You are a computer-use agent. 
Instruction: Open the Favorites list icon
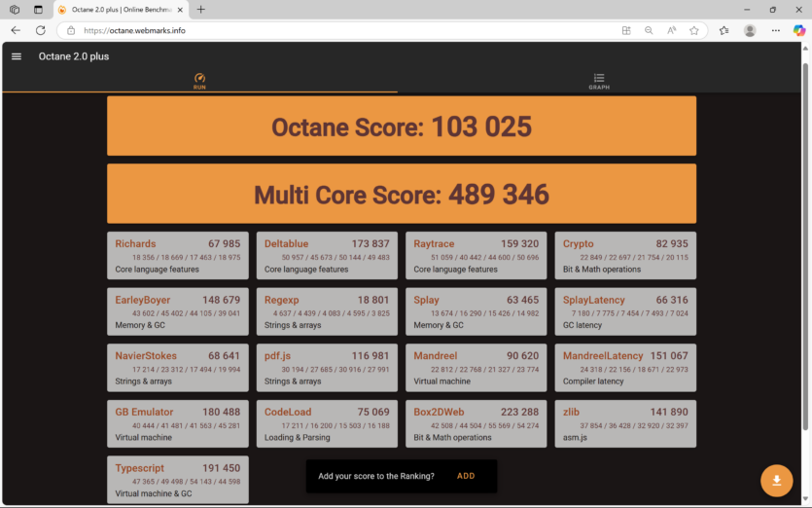(724, 30)
